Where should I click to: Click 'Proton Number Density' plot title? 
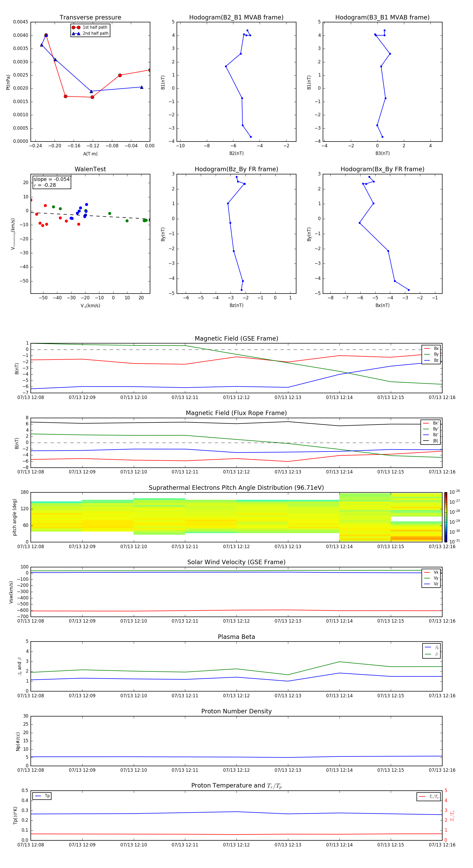click(236, 711)
